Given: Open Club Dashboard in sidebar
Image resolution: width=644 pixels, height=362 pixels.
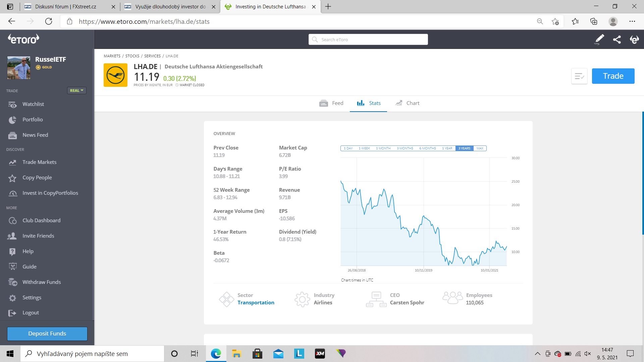Looking at the screenshot, I should point(41,221).
